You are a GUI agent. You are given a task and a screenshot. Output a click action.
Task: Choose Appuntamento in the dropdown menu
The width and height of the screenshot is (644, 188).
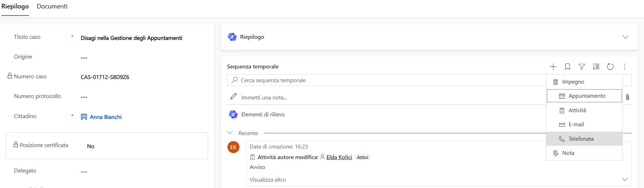pos(587,96)
